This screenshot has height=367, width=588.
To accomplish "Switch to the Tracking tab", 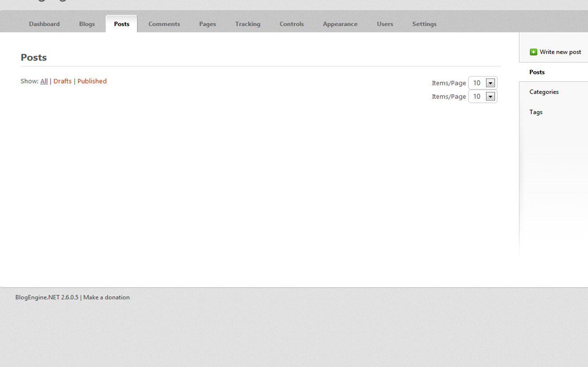I will (248, 24).
